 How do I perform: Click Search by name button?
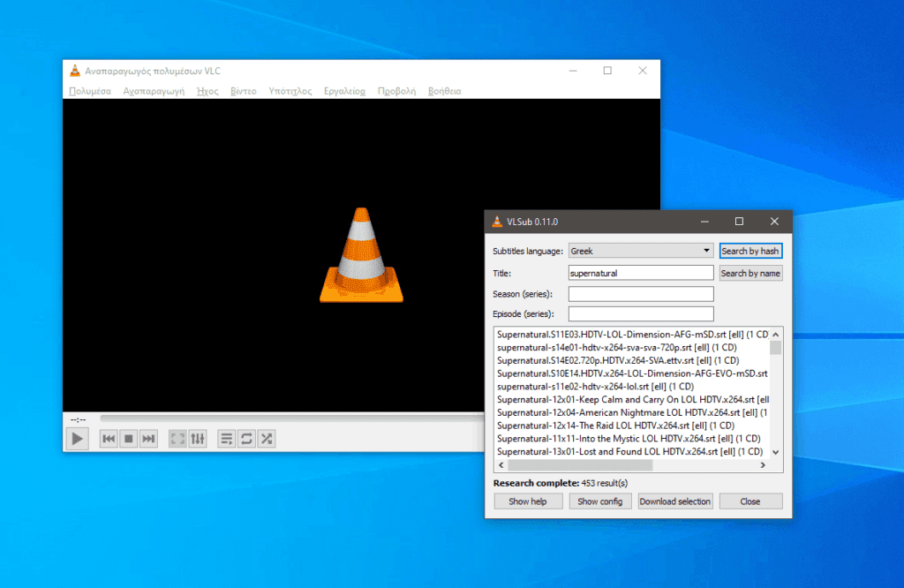tap(750, 273)
